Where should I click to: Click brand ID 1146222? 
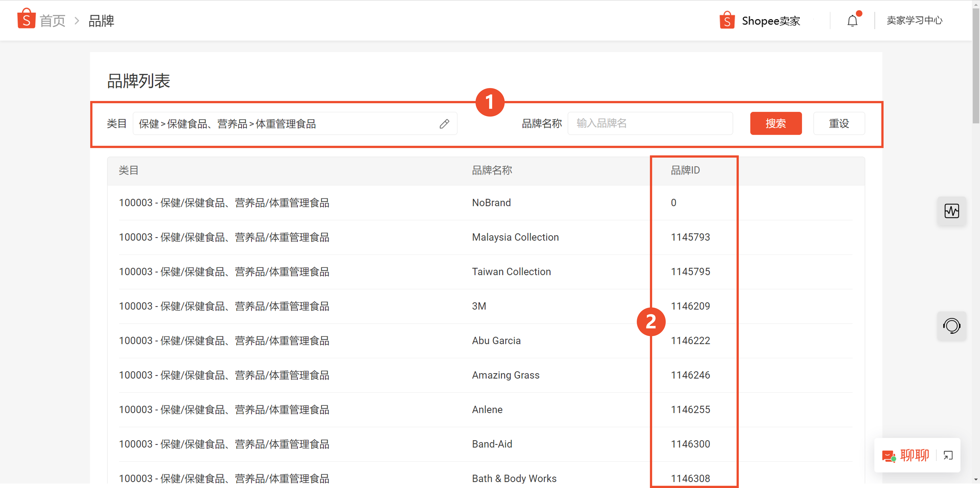(690, 340)
